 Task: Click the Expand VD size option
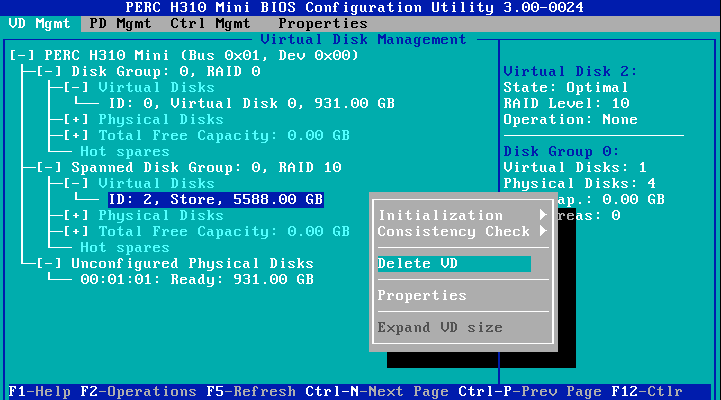coord(440,328)
